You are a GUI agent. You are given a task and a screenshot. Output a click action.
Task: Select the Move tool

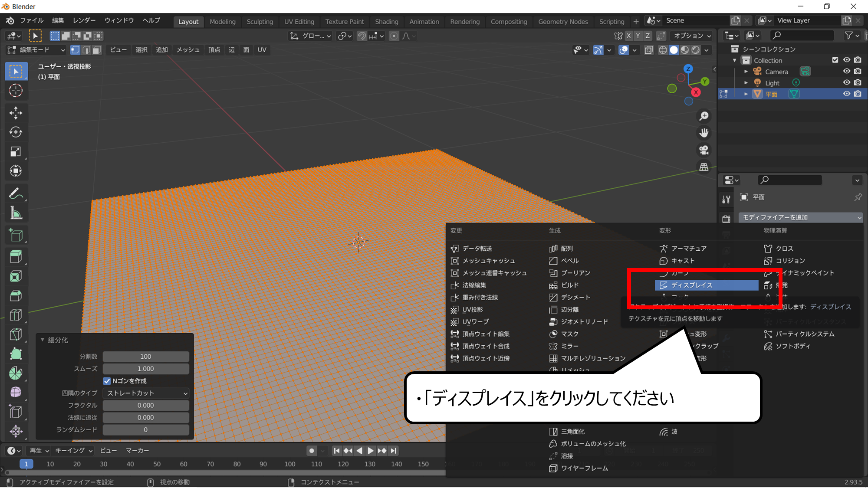pyautogui.click(x=16, y=113)
